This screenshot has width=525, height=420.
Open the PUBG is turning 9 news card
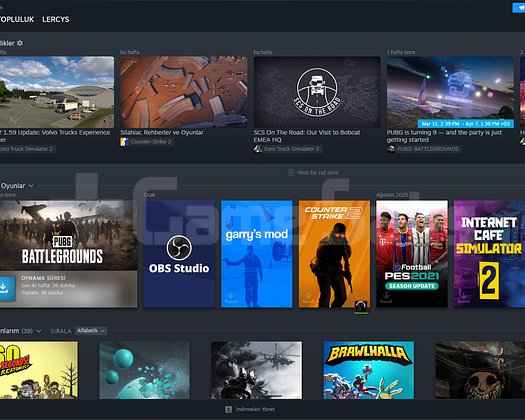click(x=450, y=103)
